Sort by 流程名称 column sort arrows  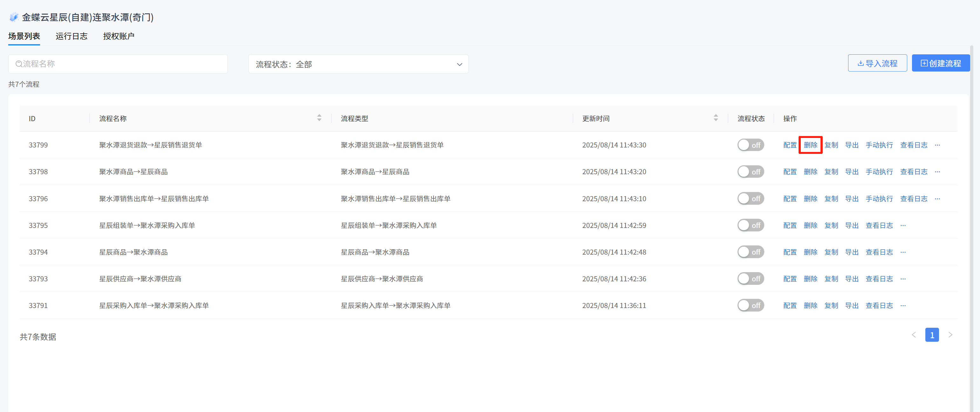point(319,118)
